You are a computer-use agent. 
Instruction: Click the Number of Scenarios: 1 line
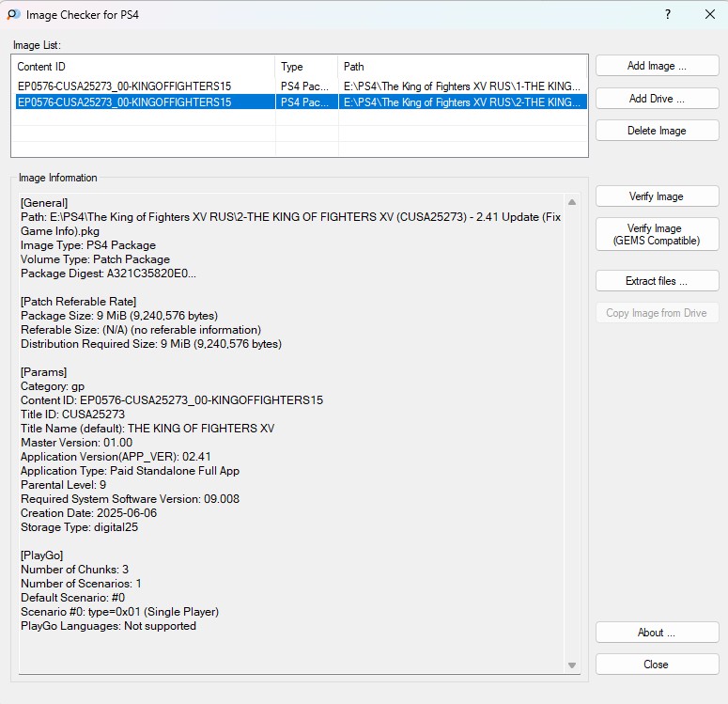pyautogui.click(x=81, y=584)
